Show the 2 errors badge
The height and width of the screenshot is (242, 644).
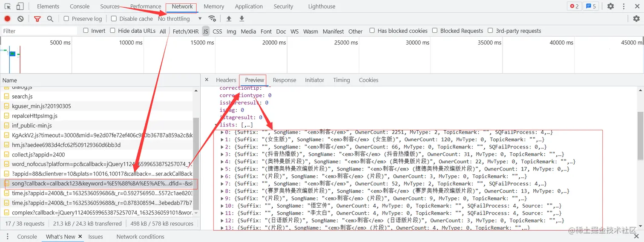click(x=575, y=6)
